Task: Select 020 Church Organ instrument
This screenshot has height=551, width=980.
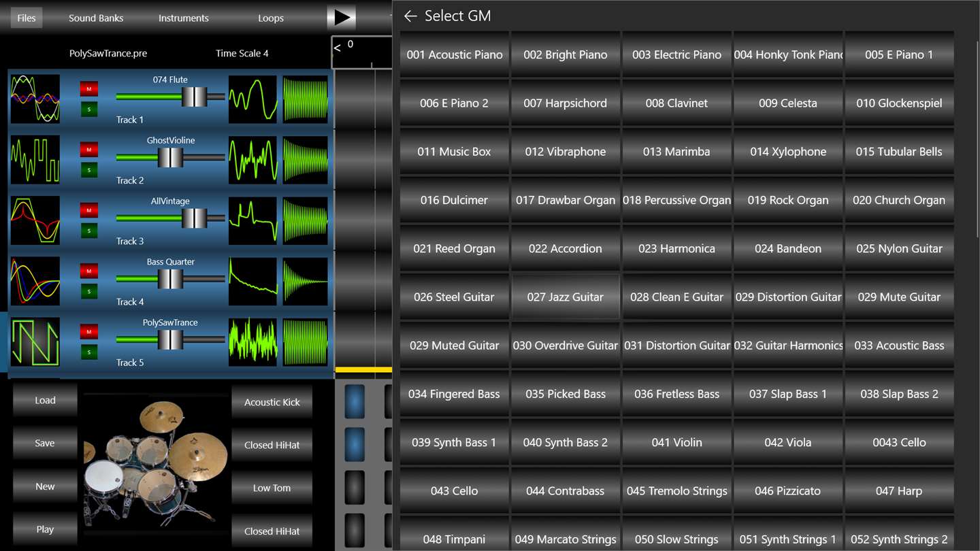Action: 899,200
